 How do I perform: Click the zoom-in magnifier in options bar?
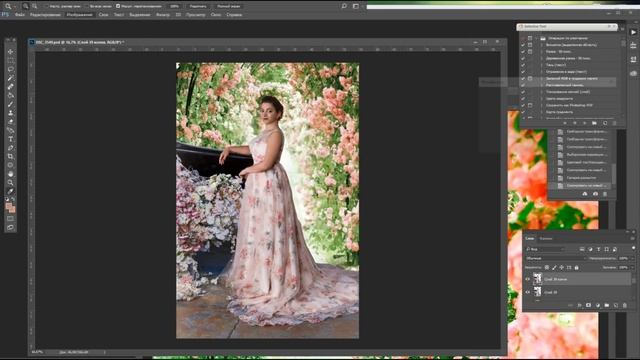coord(25,6)
